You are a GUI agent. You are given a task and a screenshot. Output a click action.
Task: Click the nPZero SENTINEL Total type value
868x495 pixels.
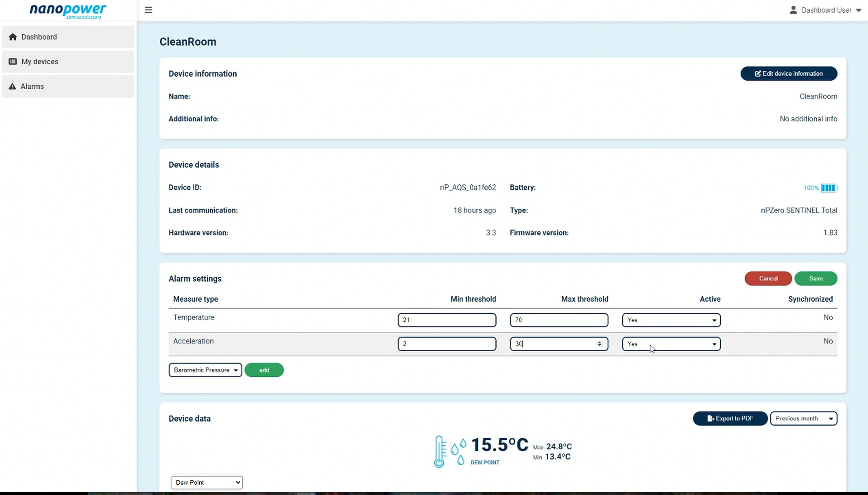tap(799, 210)
